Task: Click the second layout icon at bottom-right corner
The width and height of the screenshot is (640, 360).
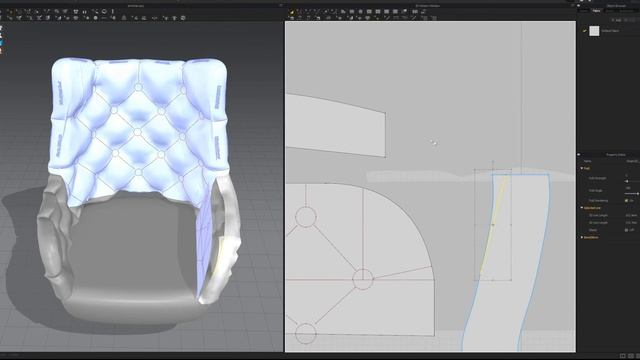Action: pyautogui.click(x=631, y=356)
